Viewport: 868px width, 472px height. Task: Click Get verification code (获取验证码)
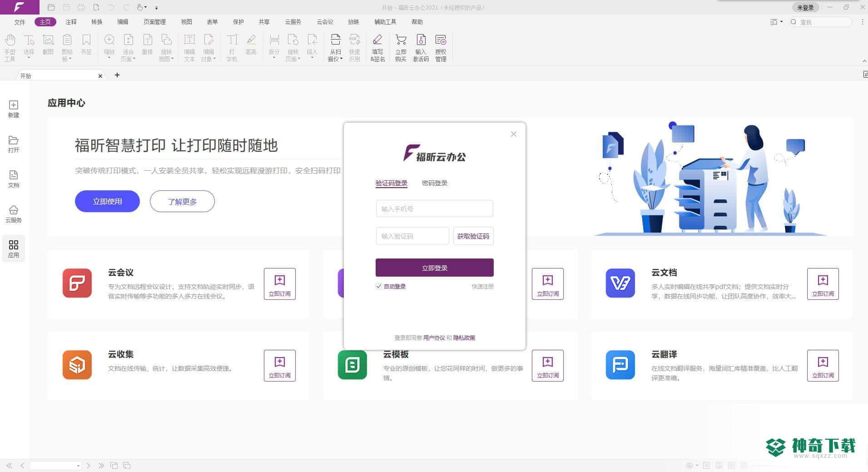(473, 236)
